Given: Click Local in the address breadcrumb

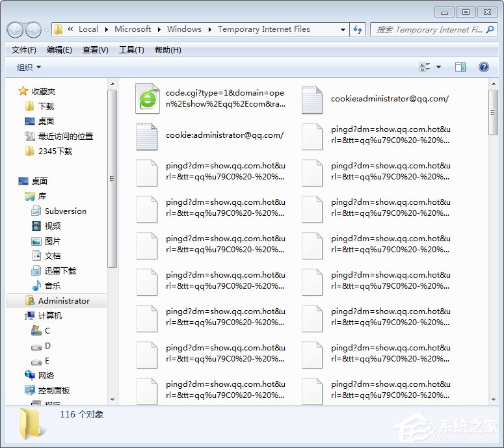Looking at the screenshot, I should pyautogui.click(x=88, y=29).
